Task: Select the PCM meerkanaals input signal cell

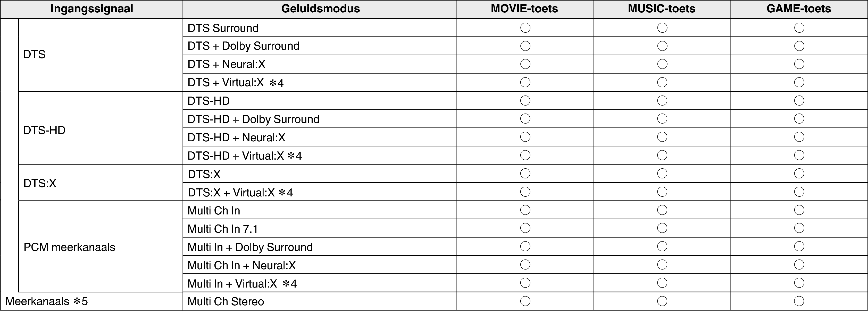Action: (101, 246)
